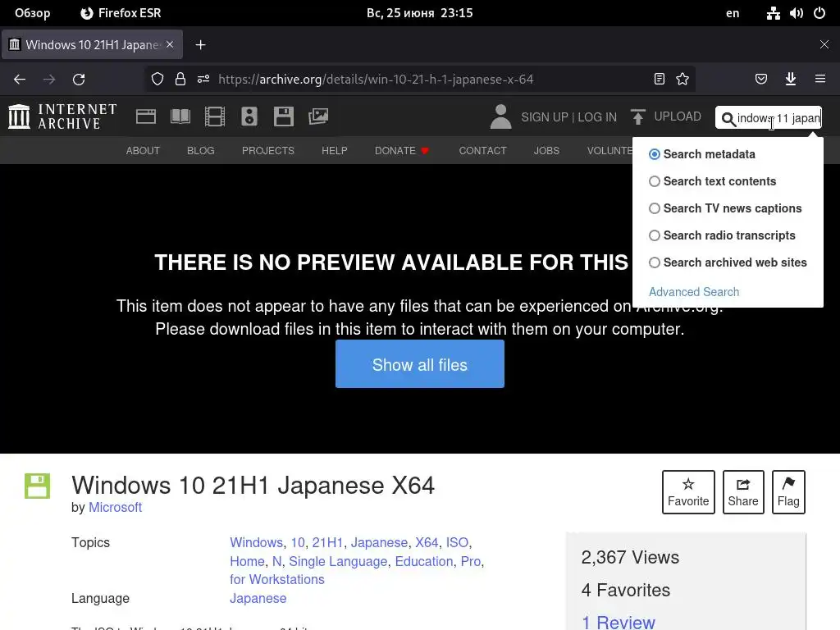This screenshot has width=840, height=630.
Task: Select Search metadata option
Action: click(x=702, y=154)
